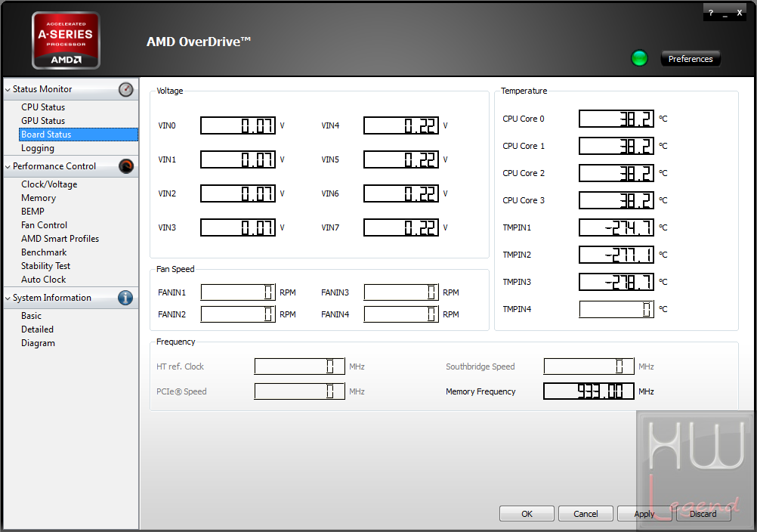Viewport: 757px width, 532px height.
Task: Close the AMD OverDrive window
Action: pos(739,13)
